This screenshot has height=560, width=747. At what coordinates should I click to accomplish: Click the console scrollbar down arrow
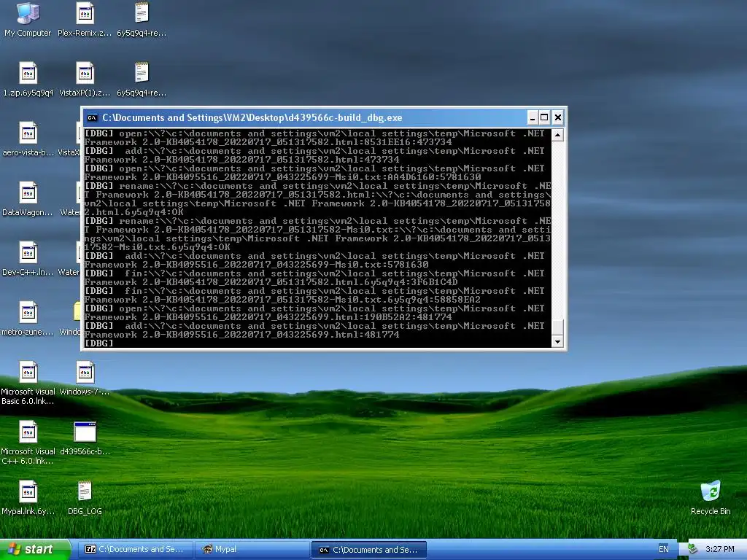point(557,341)
